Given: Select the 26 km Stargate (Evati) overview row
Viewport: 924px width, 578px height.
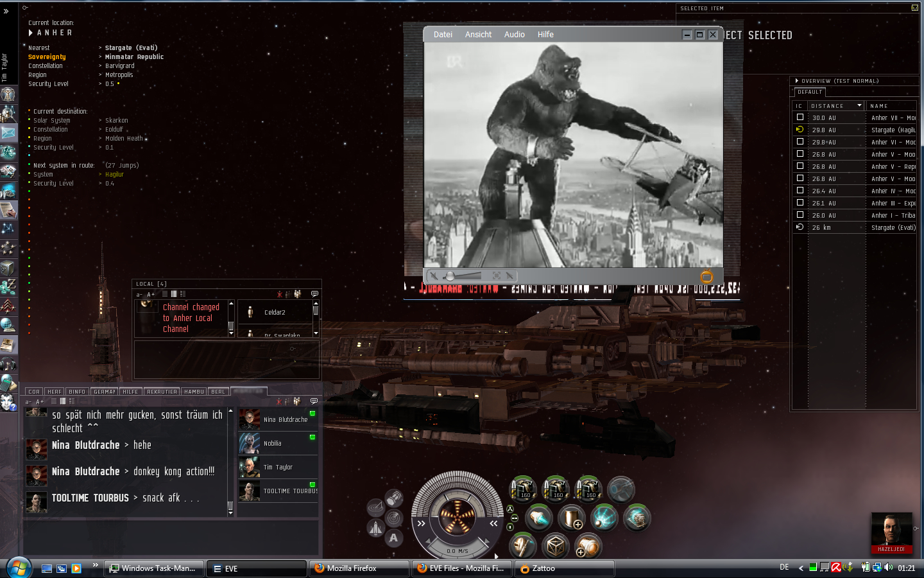Looking at the screenshot, I should click(855, 227).
